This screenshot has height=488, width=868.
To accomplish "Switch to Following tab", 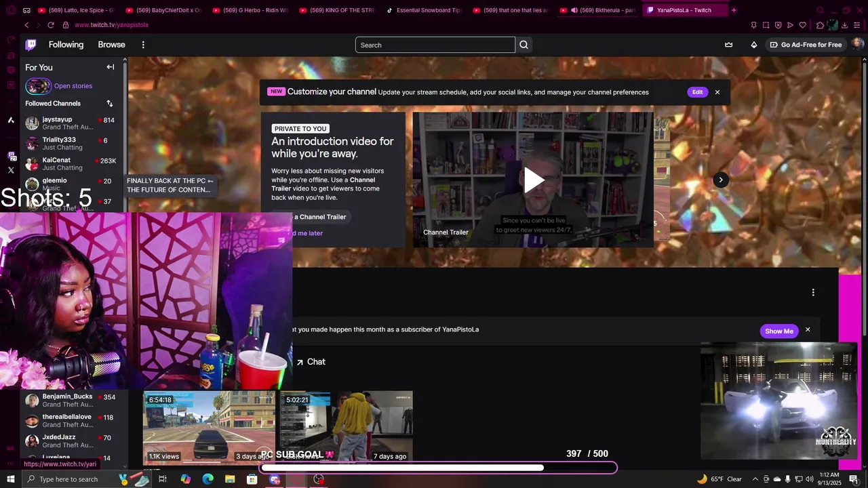I will 66,45.
